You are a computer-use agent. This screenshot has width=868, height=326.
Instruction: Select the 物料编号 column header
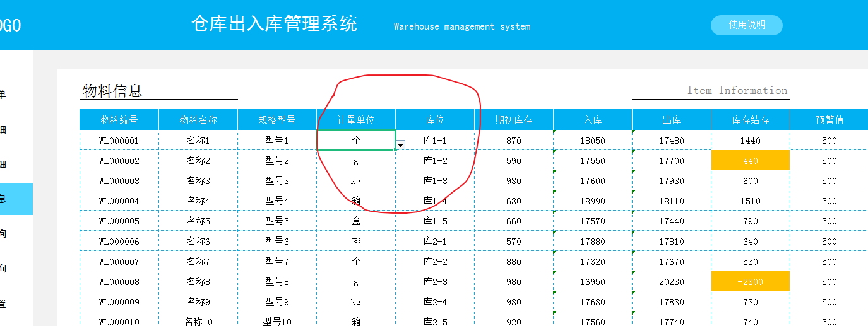click(x=119, y=120)
